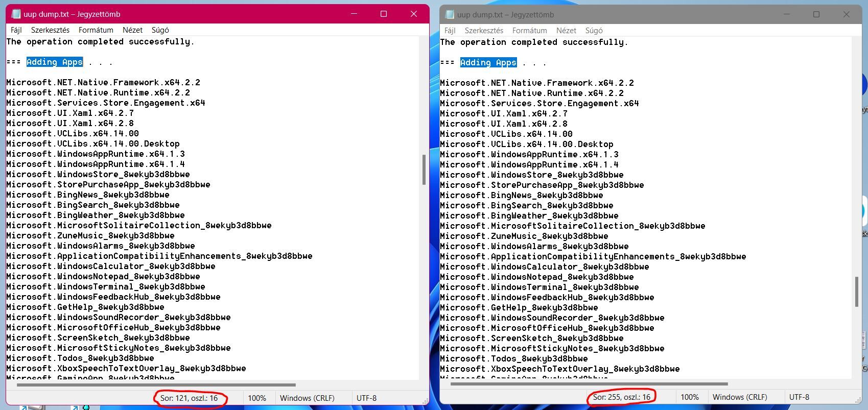The height and width of the screenshot is (410, 868).
Task: Open Nézet menu in left Notepad window
Action: coord(132,30)
